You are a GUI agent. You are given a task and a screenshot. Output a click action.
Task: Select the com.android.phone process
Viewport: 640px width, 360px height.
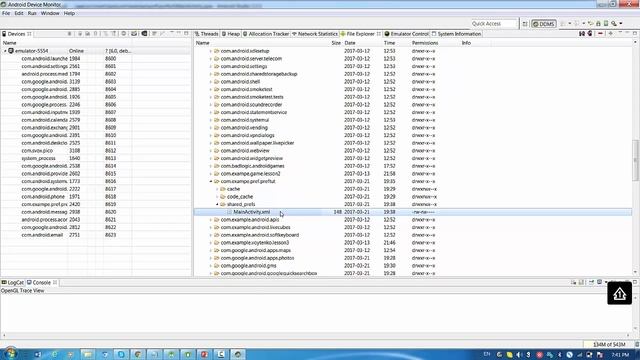pos(96,197)
